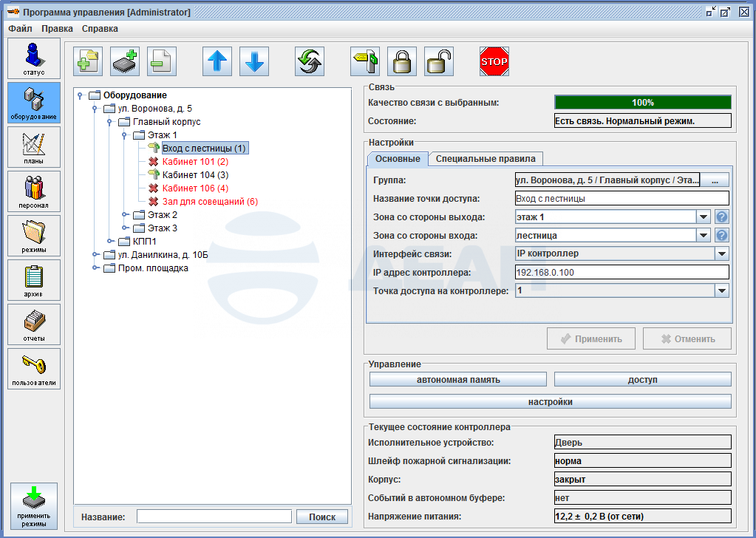Open Точка доступа на контроллере dropdown
The width and height of the screenshot is (756, 538).
pyautogui.click(x=721, y=291)
